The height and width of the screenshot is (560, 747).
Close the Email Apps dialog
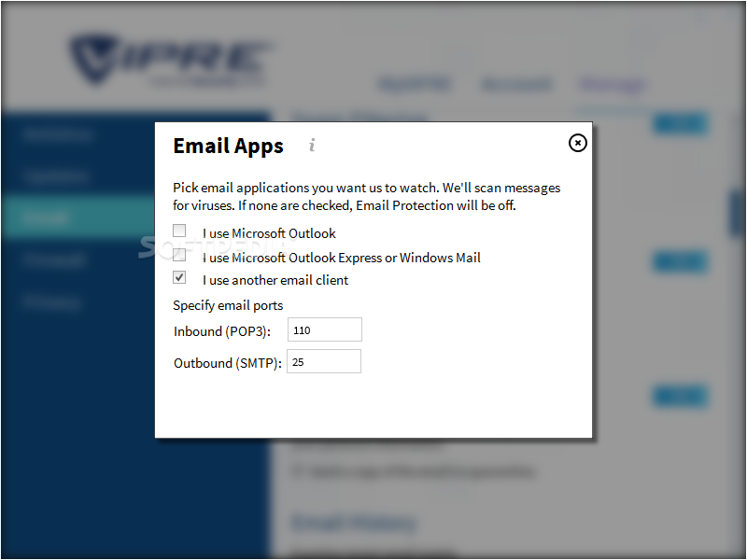point(577,143)
